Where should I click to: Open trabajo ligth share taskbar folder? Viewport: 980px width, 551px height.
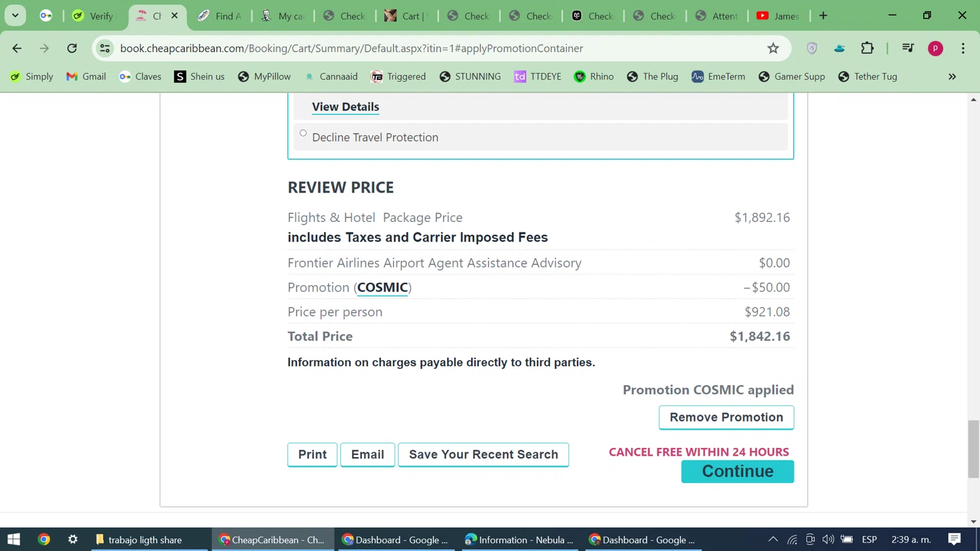[150, 539]
